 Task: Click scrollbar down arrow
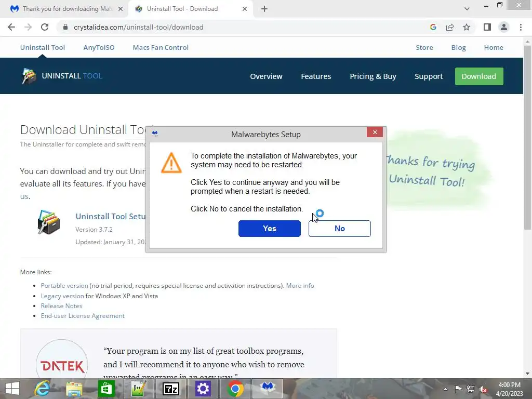coord(527,374)
